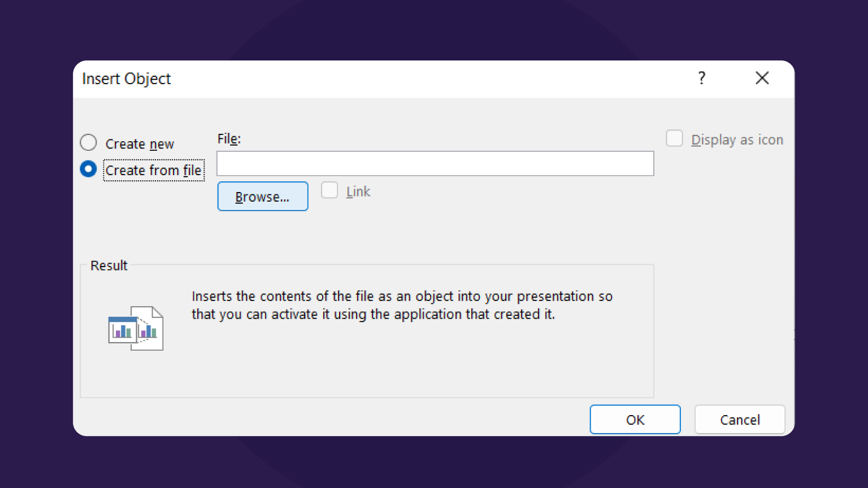Screen dimensions: 868x488
Task: Click the chart document icon in Result area
Action: click(135, 328)
